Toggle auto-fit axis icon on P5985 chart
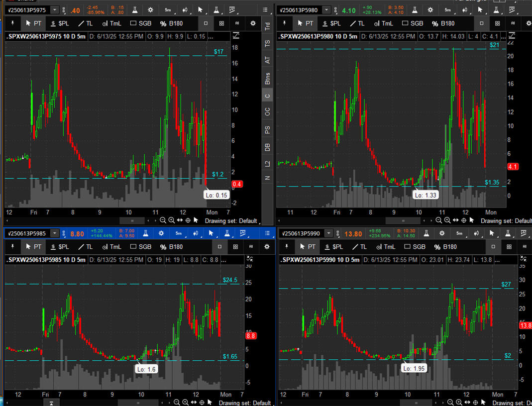532x406 pixels. point(250,259)
